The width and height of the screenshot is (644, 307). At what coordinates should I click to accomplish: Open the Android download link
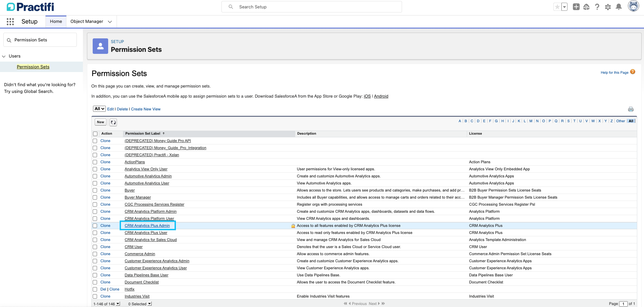pos(381,96)
